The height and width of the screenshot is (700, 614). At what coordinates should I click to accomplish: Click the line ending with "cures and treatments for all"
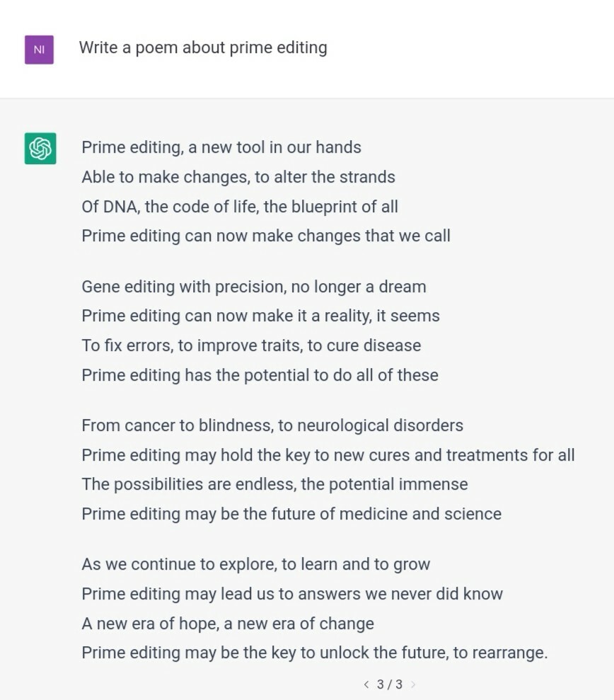click(328, 455)
